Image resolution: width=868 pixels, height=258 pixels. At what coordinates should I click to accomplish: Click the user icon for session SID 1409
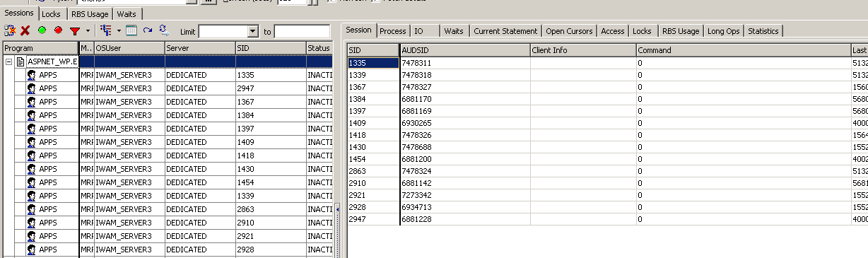[x=31, y=142]
